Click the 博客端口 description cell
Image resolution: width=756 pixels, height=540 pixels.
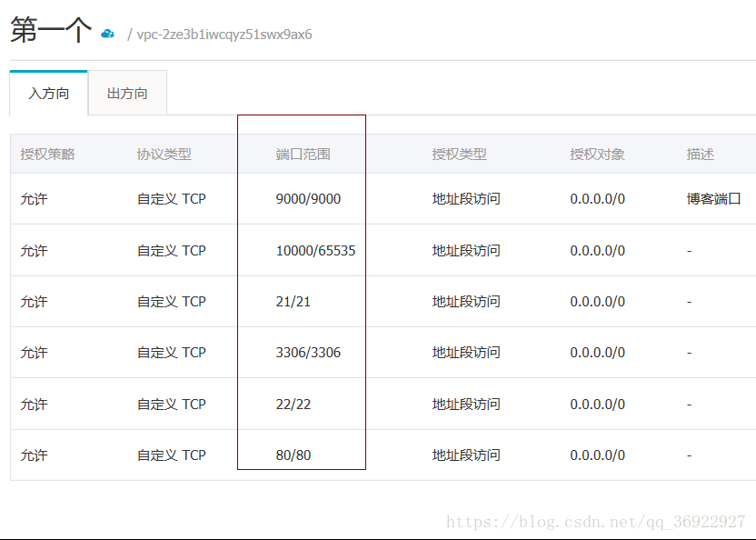(x=713, y=199)
